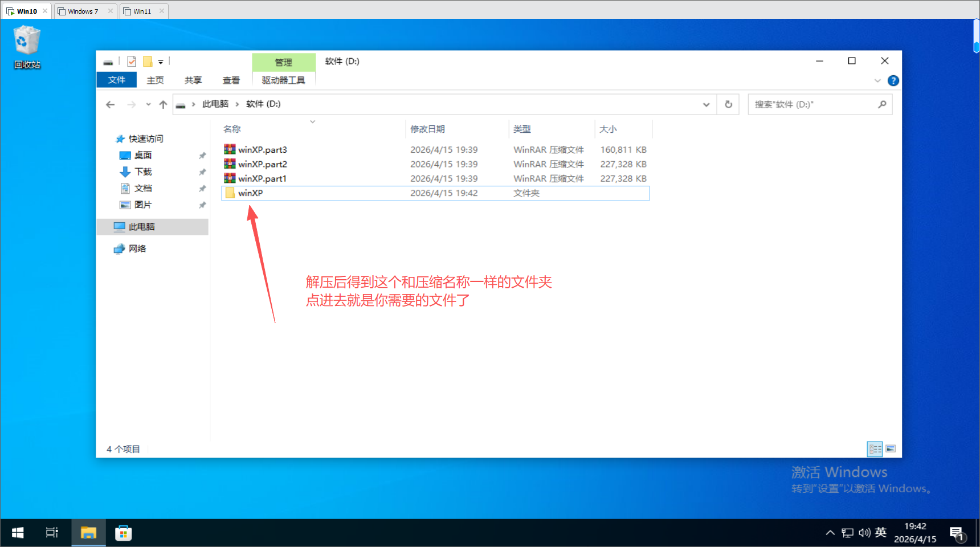Image resolution: width=980 pixels, height=547 pixels.
Task: Refresh the current folder view
Action: 728,104
